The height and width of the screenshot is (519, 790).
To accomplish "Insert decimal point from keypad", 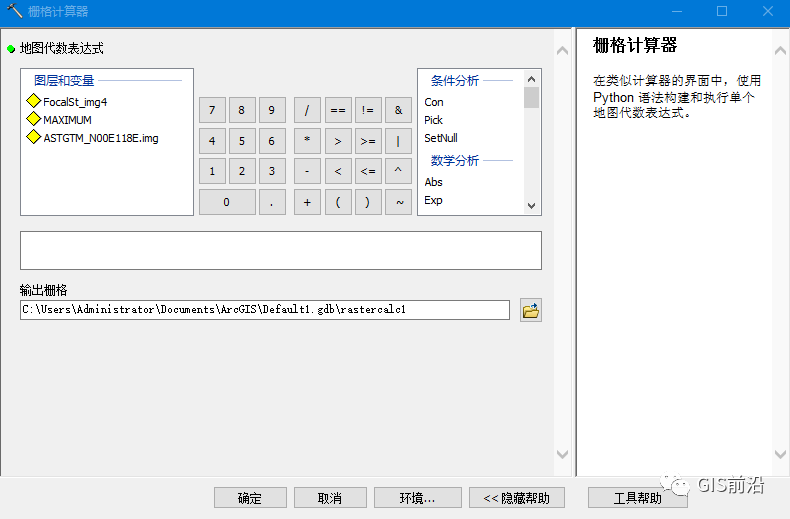I will pyautogui.click(x=272, y=202).
